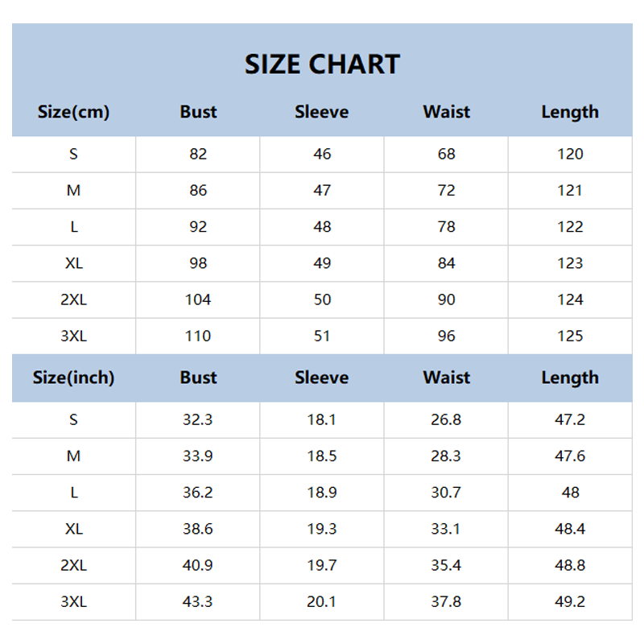Click the Sleeve header in the inch table
The width and height of the screenshot is (644, 644).
(x=322, y=378)
